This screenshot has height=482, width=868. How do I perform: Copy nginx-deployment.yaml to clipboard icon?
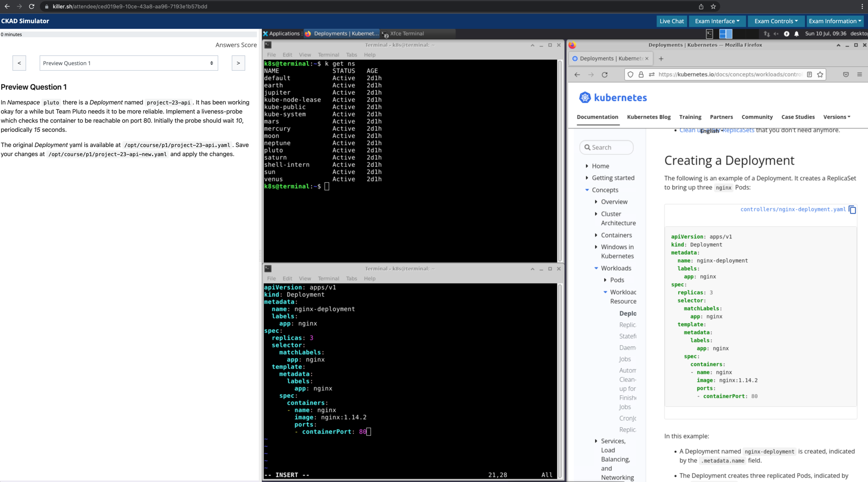[x=852, y=210]
